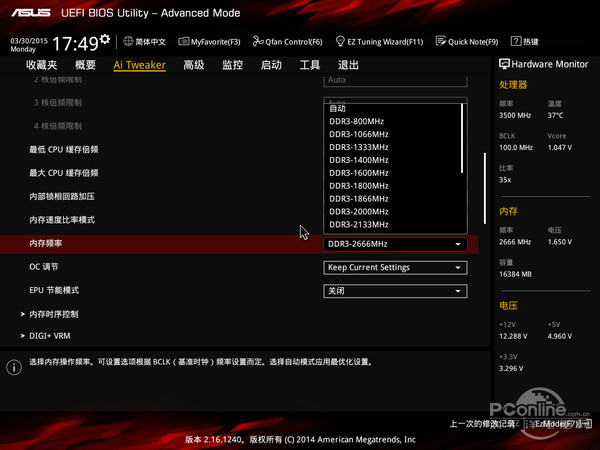Open Quick Note notepad icon
This screenshot has width=600, height=450.
coord(441,41)
